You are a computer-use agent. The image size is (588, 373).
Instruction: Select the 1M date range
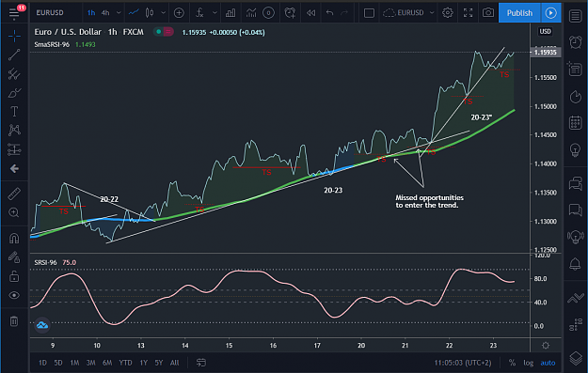[74, 363]
